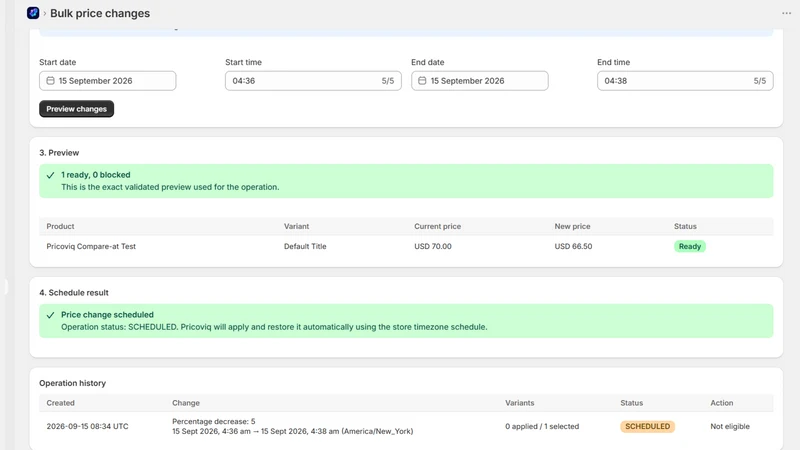This screenshot has height=450, width=800.
Task: Click the 1 ready, 0 blocked banner title
Action: pos(95,174)
